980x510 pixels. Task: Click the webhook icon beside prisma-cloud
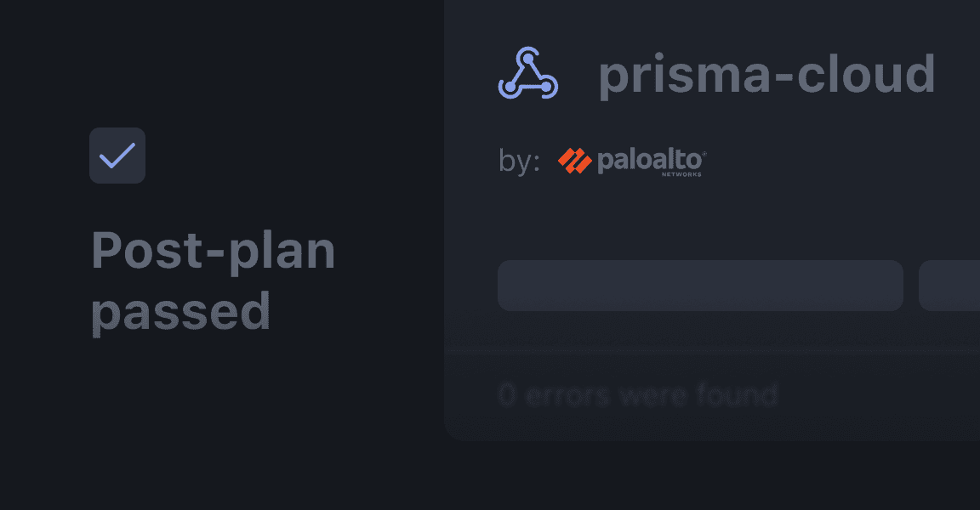point(527,74)
